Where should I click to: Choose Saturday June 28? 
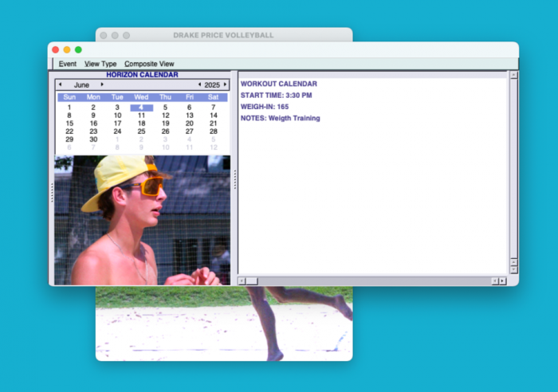click(x=214, y=131)
